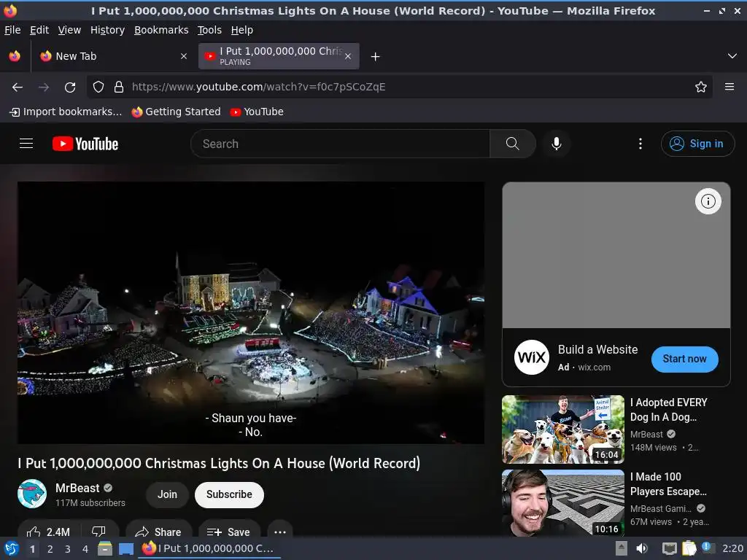The height and width of the screenshot is (560, 747).
Task: Switch to the New Tab tab
Action: 112,56
